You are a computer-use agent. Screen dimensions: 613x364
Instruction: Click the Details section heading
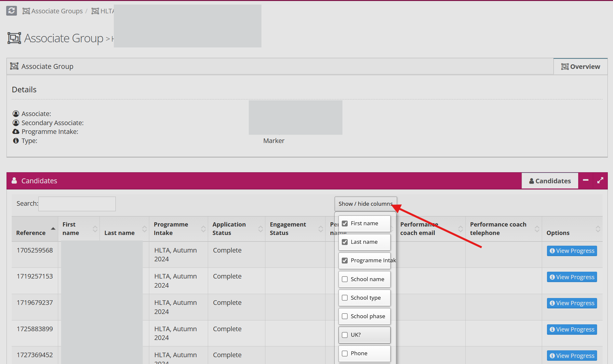[24, 90]
